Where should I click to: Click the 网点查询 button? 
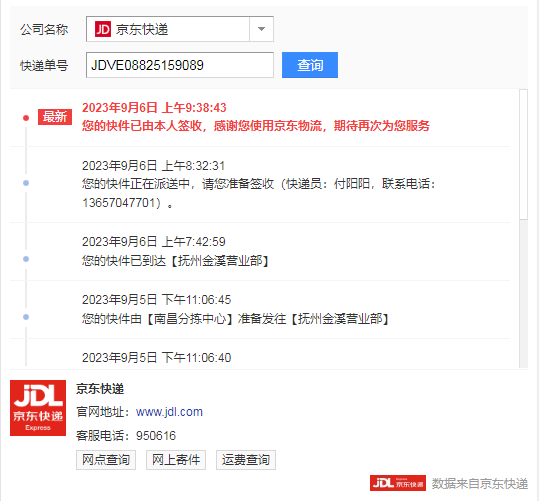point(106,460)
